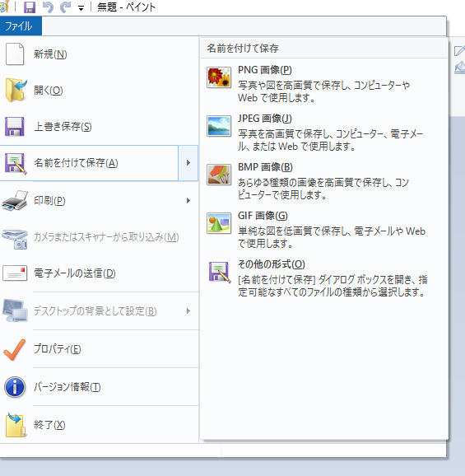Click the blank page icon for 新規(N)
465x476 pixels.
coord(15,54)
